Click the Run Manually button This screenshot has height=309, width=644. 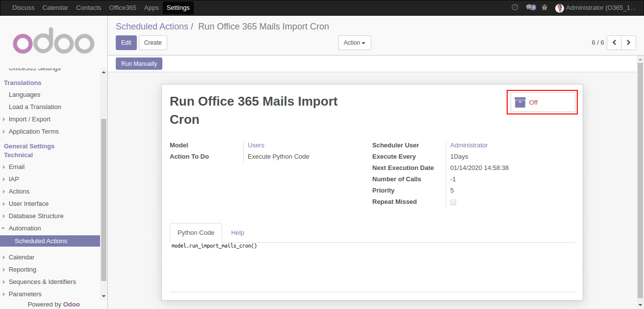pos(139,64)
